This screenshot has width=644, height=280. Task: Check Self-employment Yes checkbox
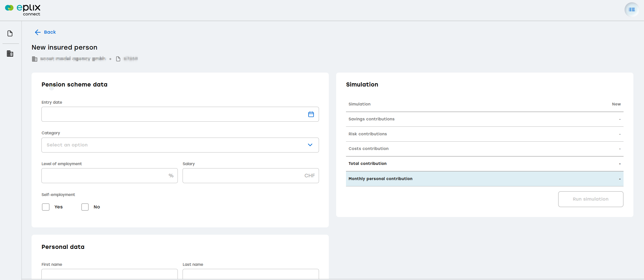(46, 207)
